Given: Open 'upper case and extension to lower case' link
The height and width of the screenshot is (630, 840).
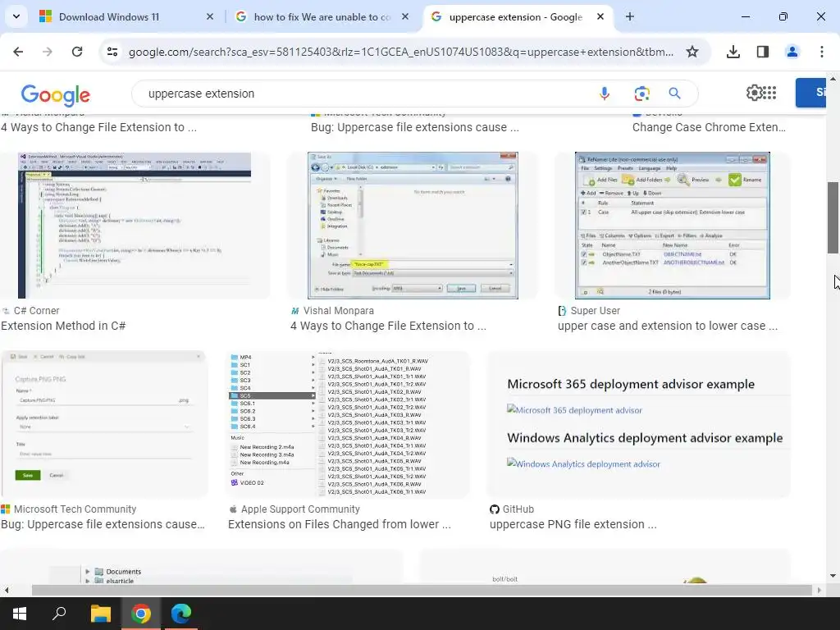Looking at the screenshot, I should click(x=668, y=326).
